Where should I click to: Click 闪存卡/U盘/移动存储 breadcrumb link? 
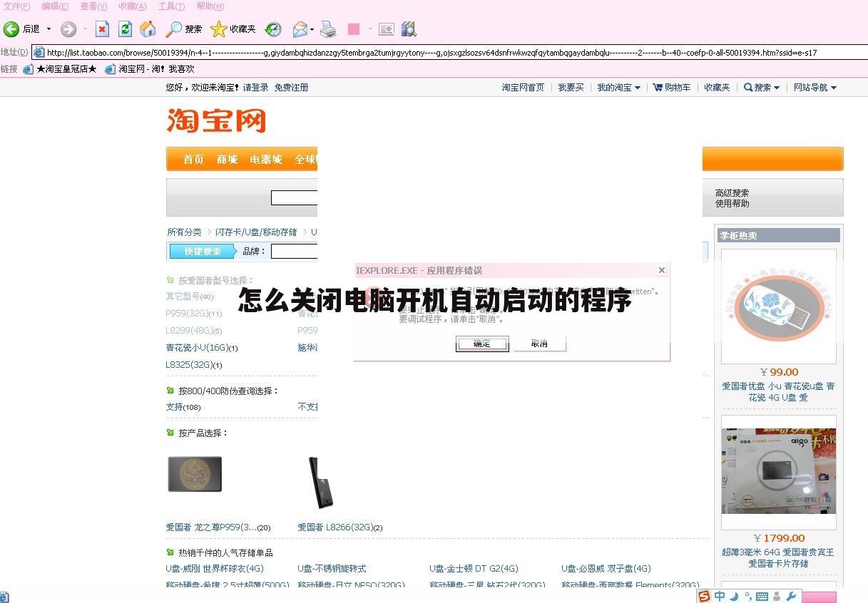(256, 232)
